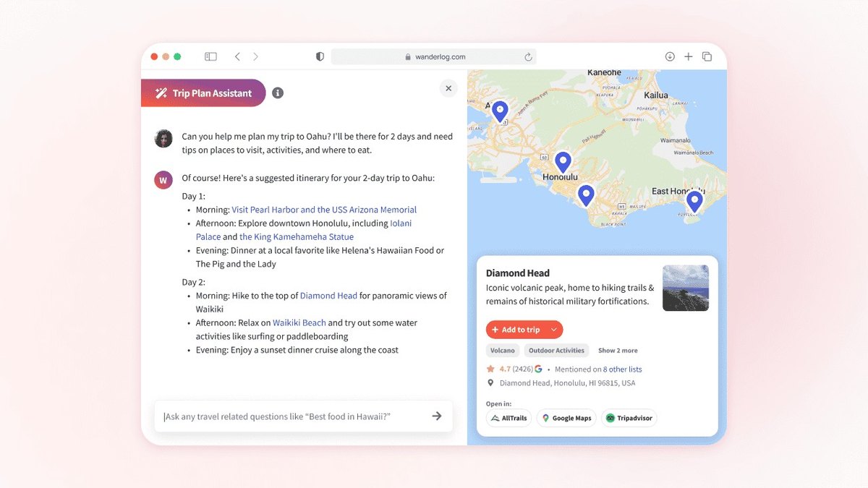Open the Waikiki Beach link
This screenshot has width=868, height=488.
pyautogui.click(x=299, y=322)
